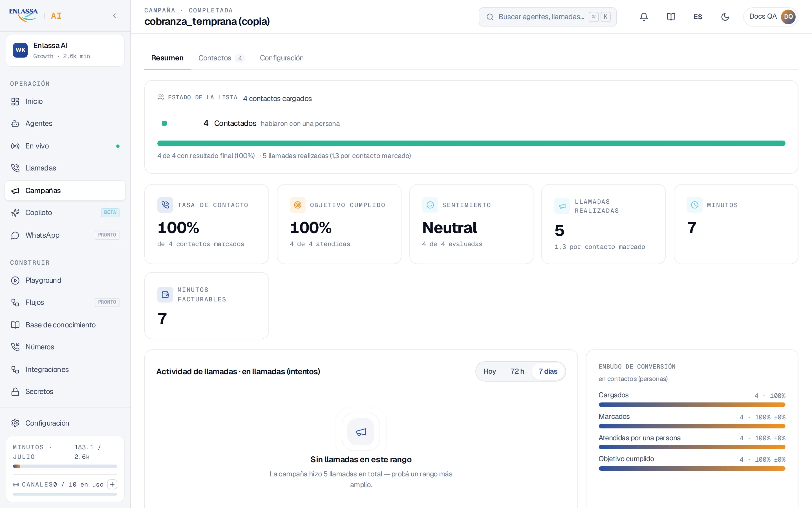
Task: Click the Minutos clock icon
Action: tap(694, 205)
